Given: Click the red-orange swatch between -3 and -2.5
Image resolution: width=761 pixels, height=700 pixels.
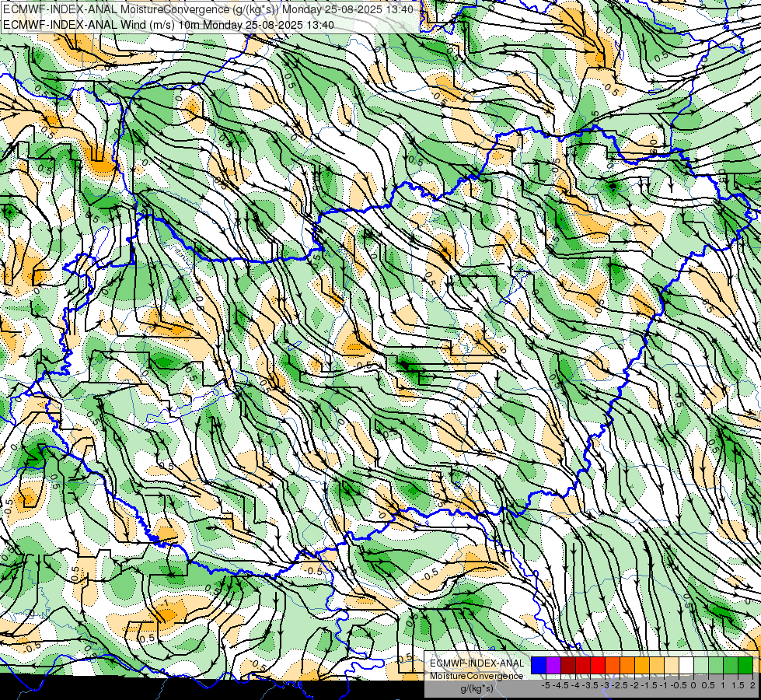Looking at the screenshot, I should click(613, 665).
